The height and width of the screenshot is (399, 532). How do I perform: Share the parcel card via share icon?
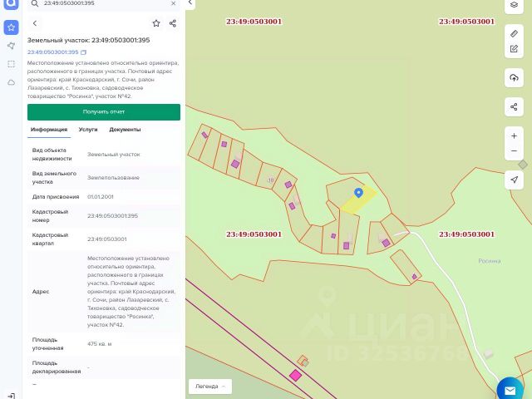(x=173, y=23)
